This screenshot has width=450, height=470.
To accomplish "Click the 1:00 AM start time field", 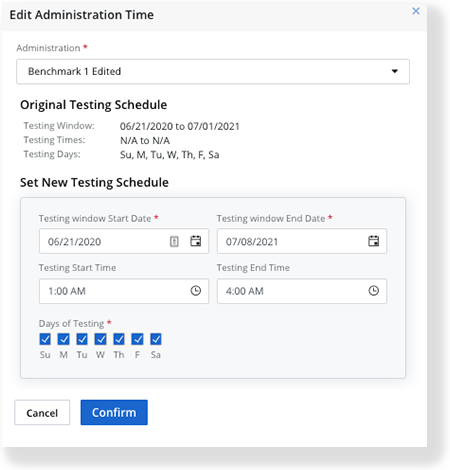I will 124,291.
